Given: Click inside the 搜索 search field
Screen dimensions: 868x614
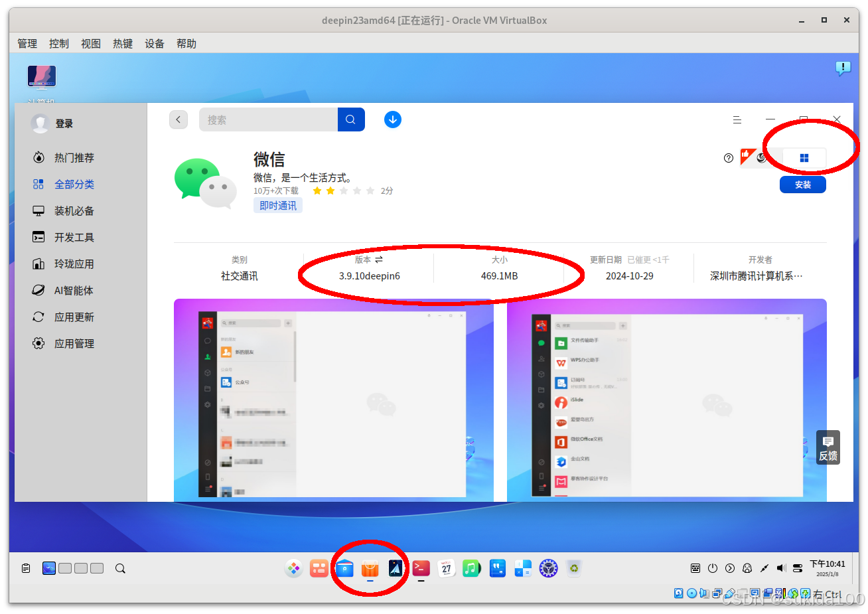Looking at the screenshot, I should tap(268, 119).
